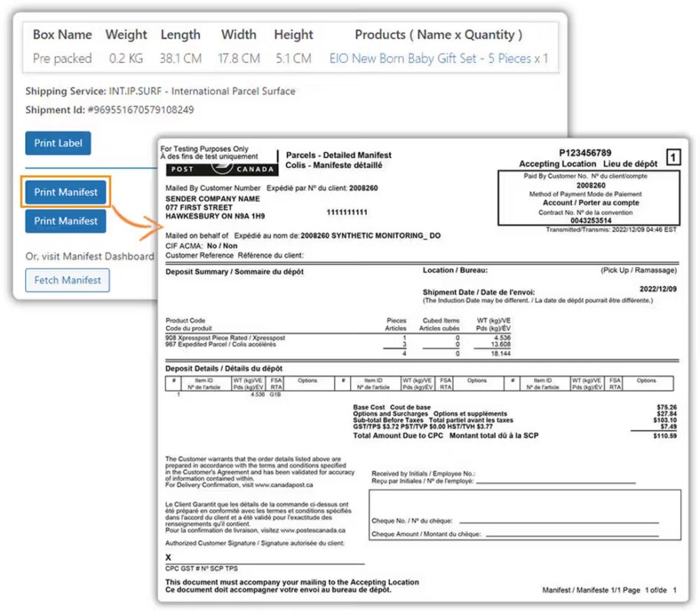
Task: Click the Fetch Manifest button
Action: (x=68, y=280)
